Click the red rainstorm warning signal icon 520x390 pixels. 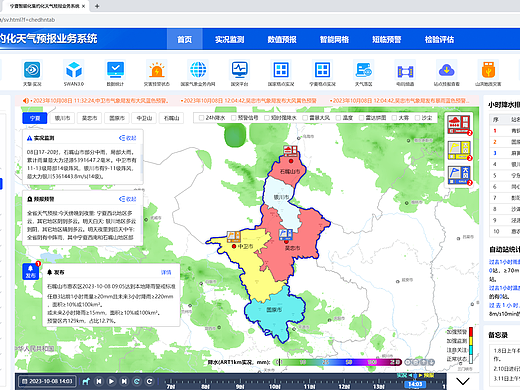pyautogui.click(x=459, y=124)
